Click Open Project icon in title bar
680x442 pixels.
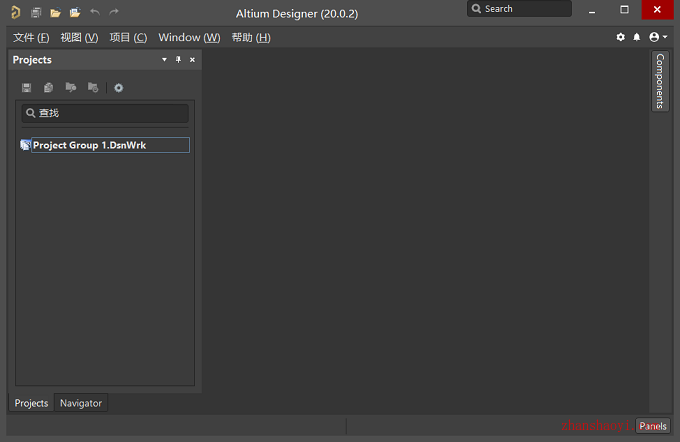pos(75,13)
